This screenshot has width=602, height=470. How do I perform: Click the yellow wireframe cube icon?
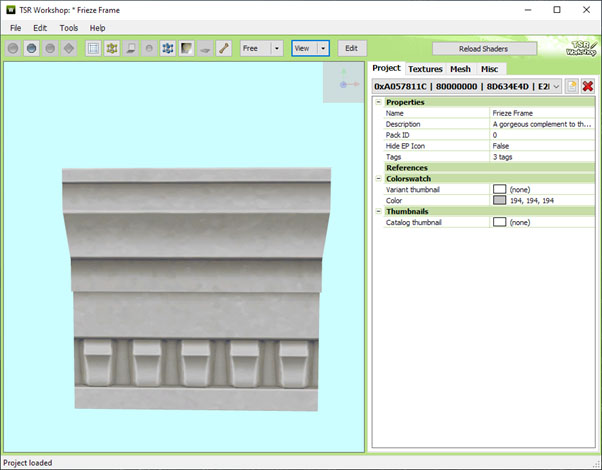point(112,48)
